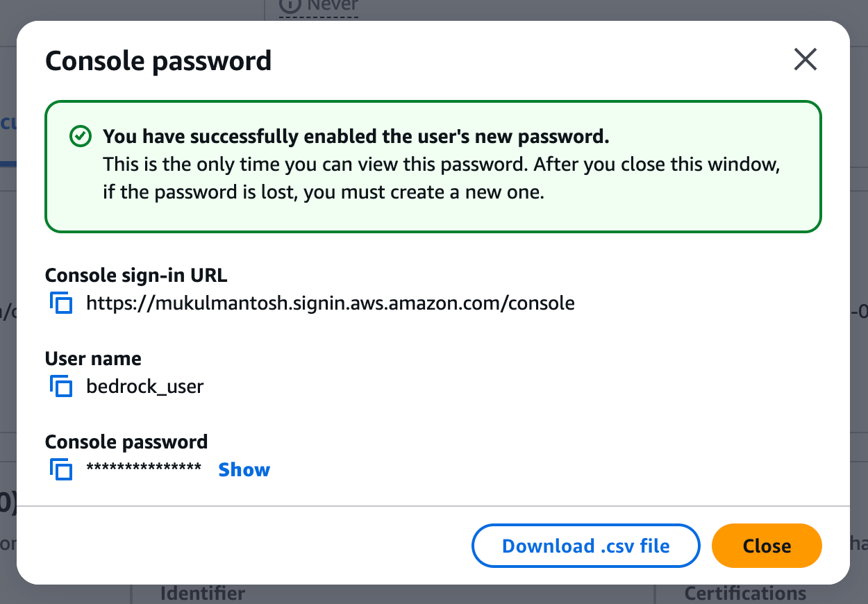Image resolution: width=868 pixels, height=604 pixels.
Task: Click the green success checkmark icon
Action: click(81, 137)
